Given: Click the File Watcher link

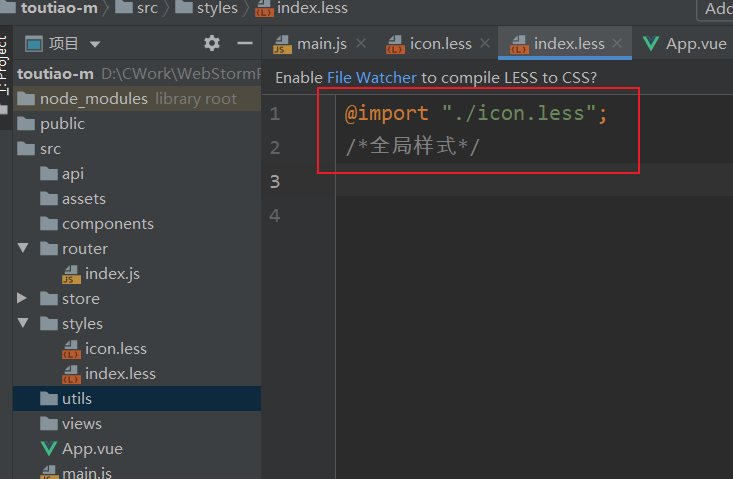Looking at the screenshot, I should point(372,78).
